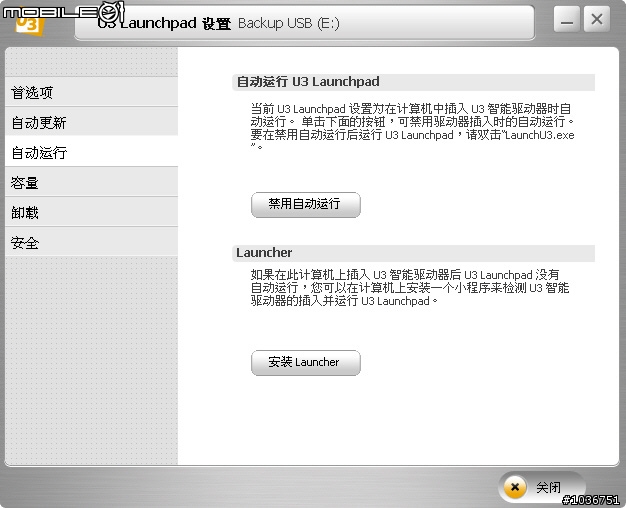Viewport: 626px width, 508px height.
Task: Go to the 卸载 section
Action: click(x=91, y=212)
